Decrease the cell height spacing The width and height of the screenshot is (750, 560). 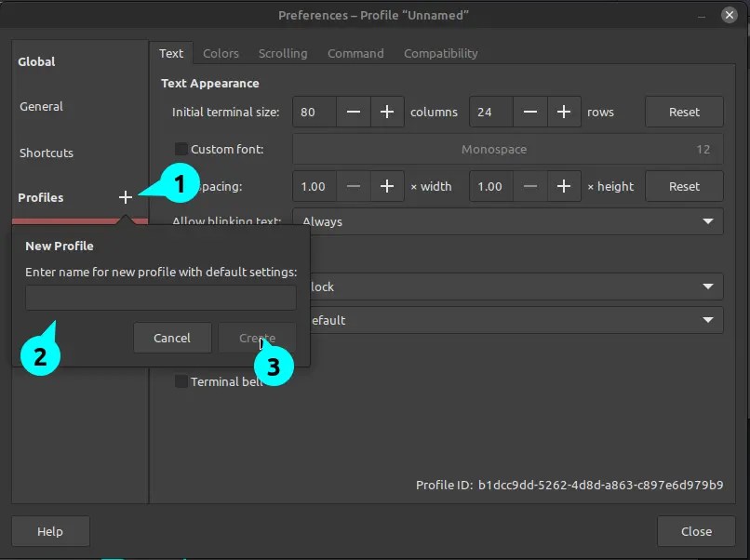[x=529, y=186]
